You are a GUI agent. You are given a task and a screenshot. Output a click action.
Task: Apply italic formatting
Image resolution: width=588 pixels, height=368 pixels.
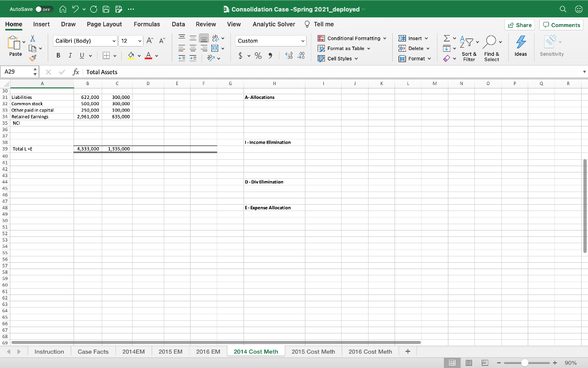(70, 55)
